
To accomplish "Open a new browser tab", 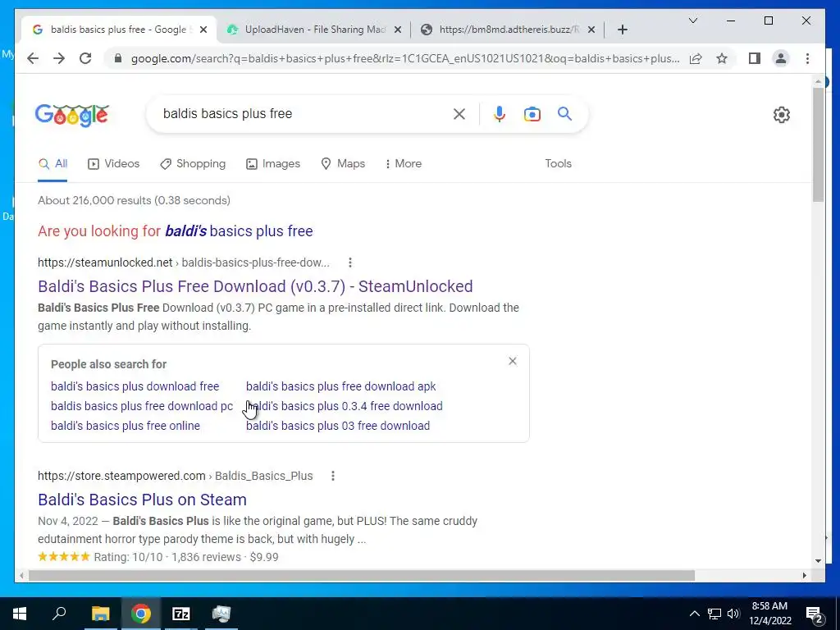I will (622, 30).
